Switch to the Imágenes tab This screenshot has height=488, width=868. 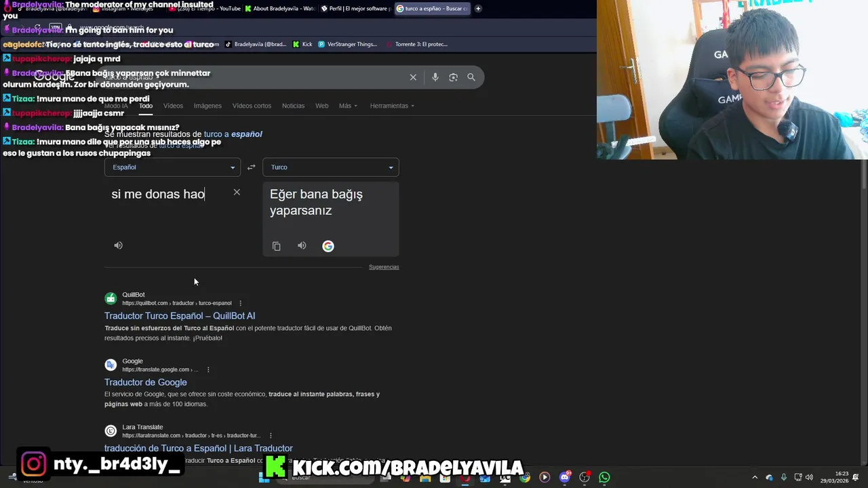click(x=208, y=106)
